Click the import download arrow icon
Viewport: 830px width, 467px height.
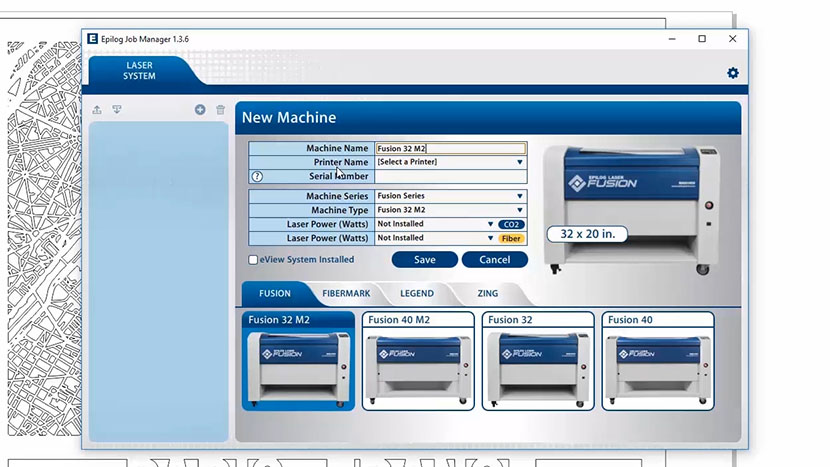coord(117,110)
